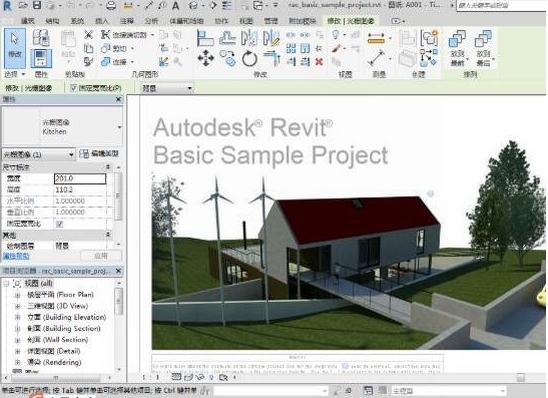
Task: Select the Move tool (four arrows)
Action: tap(206, 58)
